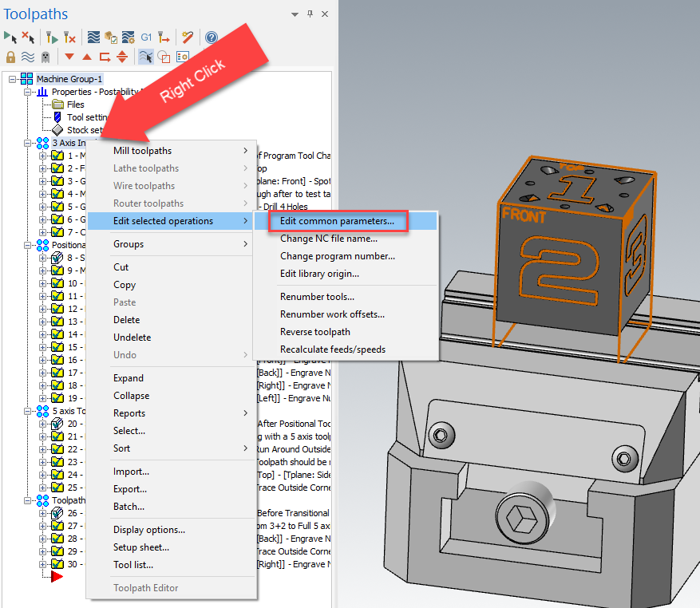Image resolution: width=700 pixels, height=608 pixels.
Task: Click the red insert arrow marker
Action: point(57,577)
